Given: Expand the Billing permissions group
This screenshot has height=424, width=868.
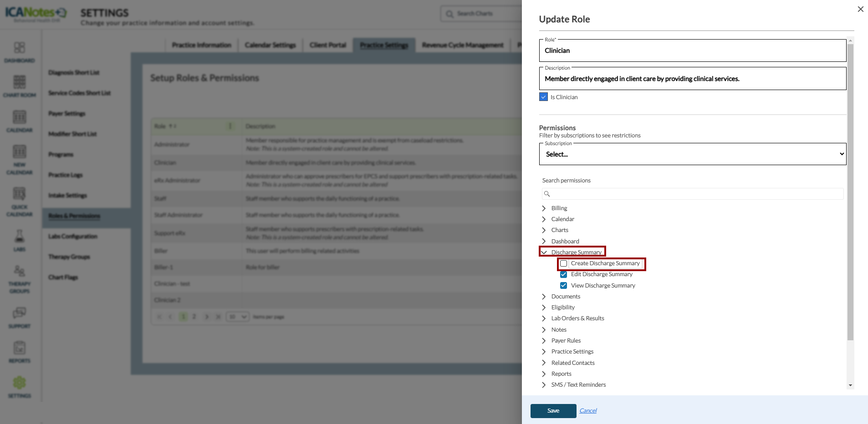Looking at the screenshot, I should (544, 208).
